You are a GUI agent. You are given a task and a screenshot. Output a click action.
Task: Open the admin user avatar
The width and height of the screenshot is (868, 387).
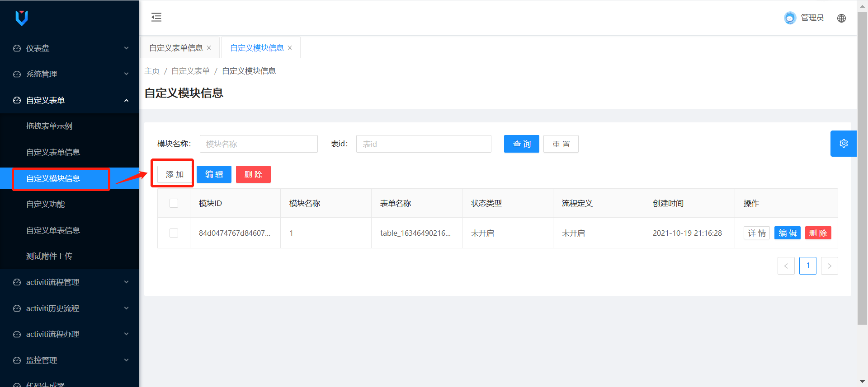pos(790,18)
